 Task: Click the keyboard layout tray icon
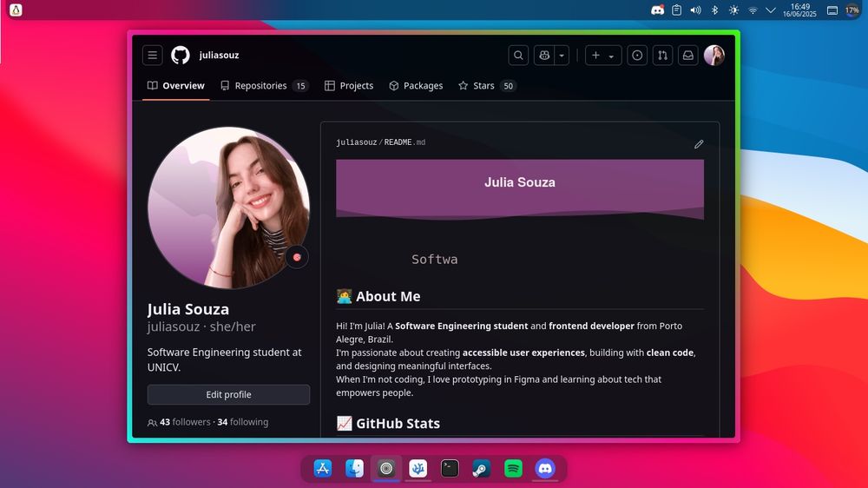pos(832,10)
